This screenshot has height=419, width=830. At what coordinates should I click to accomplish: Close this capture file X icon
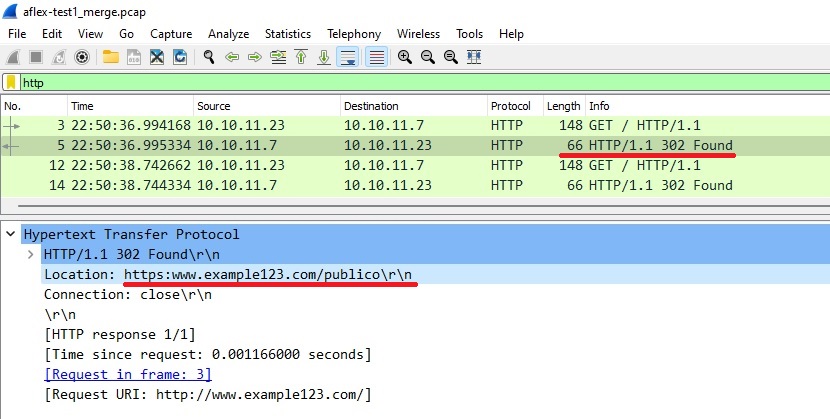[157, 57]
